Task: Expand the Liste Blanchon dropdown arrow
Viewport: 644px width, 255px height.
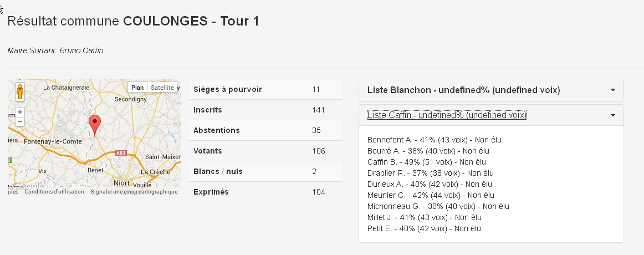Action: [x=612, y=90]
